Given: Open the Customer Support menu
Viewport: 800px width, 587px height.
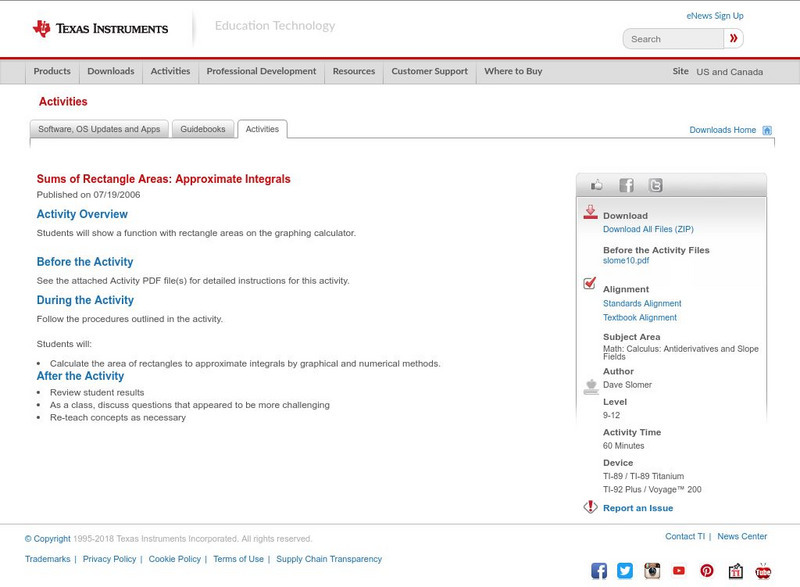Looking at the screenshot, I should coord(430,71).
